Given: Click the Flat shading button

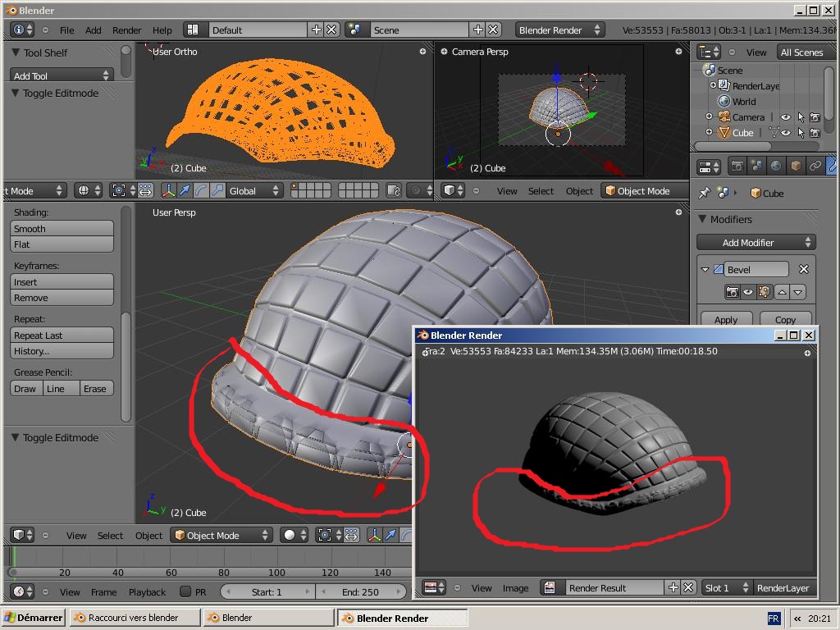Looking at the screenshot, I should tap(62, 244).
